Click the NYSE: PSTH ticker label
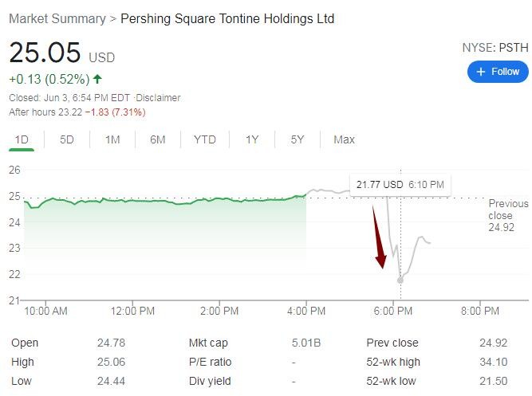Viewport: 532px width, 396px height. point(495,48)
